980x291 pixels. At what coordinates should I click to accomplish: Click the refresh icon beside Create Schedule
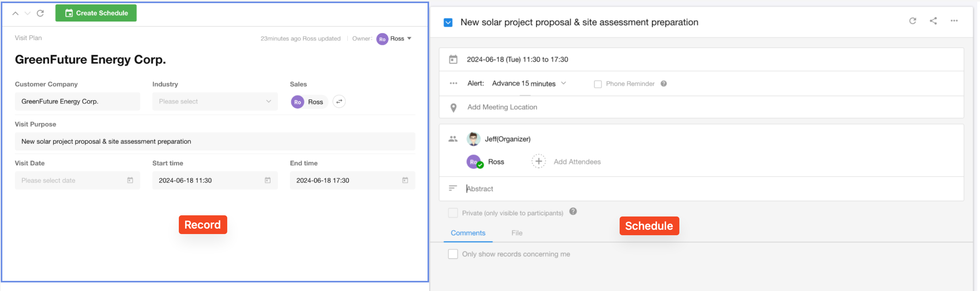coord(40,13)
